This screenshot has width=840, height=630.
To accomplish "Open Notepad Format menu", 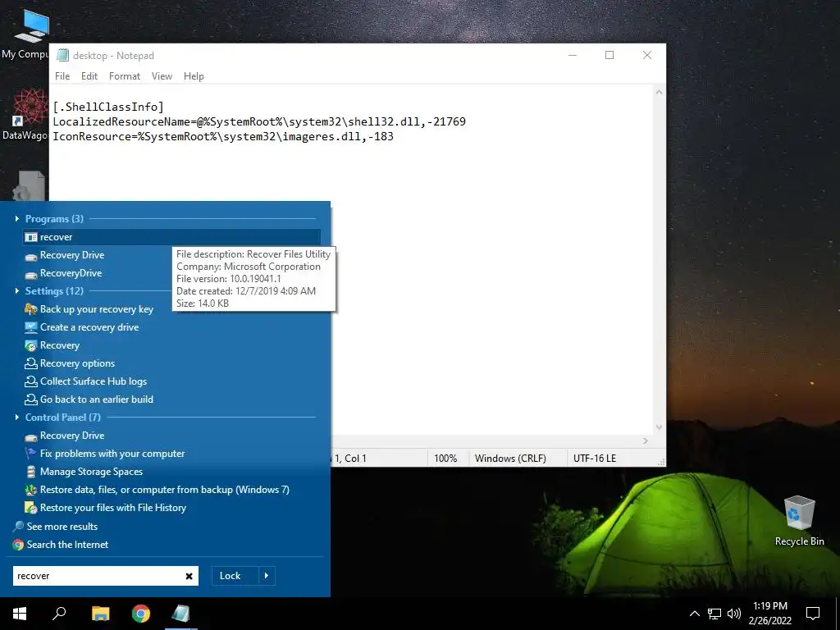I will click(125, 76).
